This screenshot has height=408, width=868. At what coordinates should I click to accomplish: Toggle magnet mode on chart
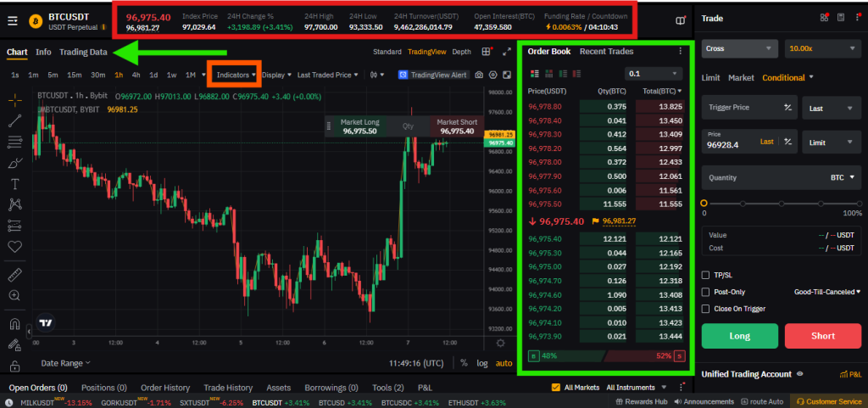15,324
